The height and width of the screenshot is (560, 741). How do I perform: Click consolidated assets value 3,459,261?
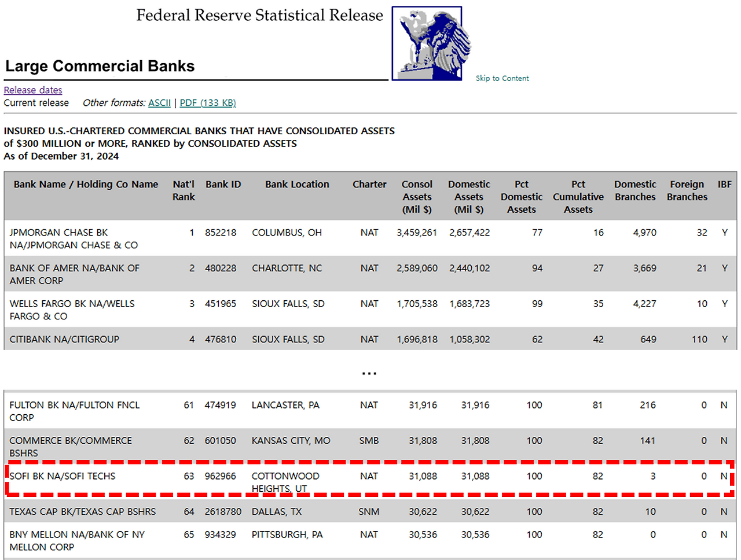tap(417, 233)
